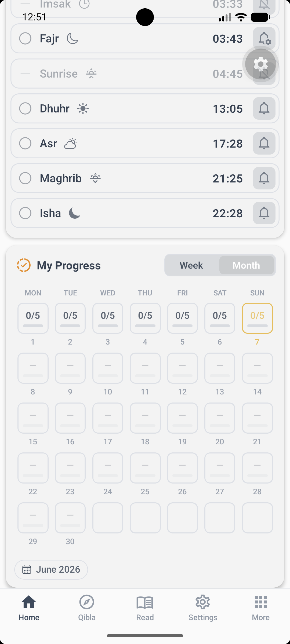Mark Asr prayer as completed
This screenshot has width=290, height=644.
[x=25, y=143]
